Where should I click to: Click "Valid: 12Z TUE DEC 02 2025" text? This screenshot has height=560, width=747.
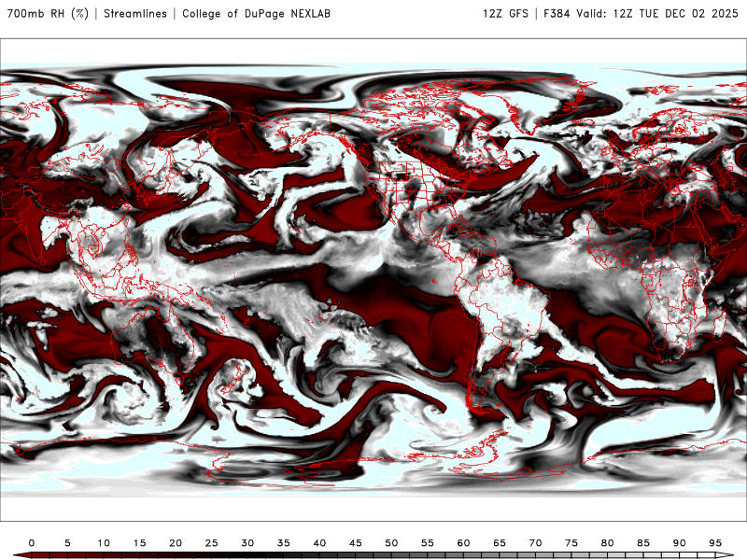click(657, 13)
